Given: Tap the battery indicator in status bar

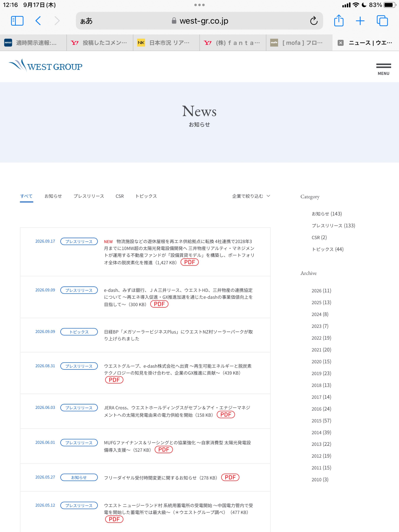Looking at the screenshot, I should point(390,5).
